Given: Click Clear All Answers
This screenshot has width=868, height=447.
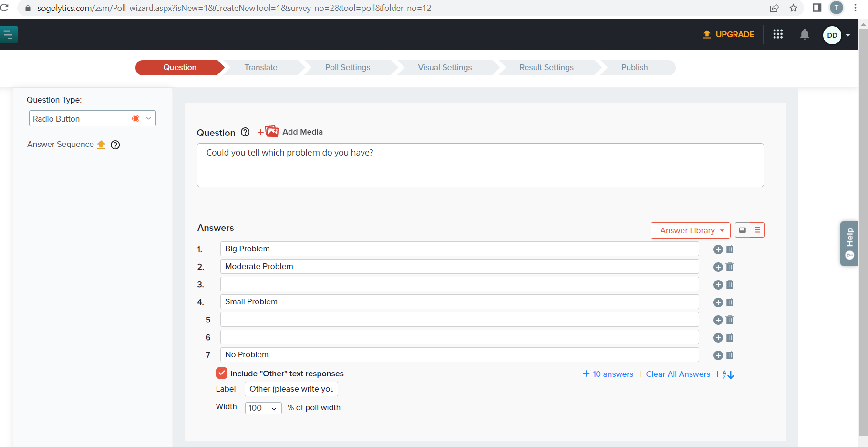Looking at the screenshot, I should coord(678,374).
